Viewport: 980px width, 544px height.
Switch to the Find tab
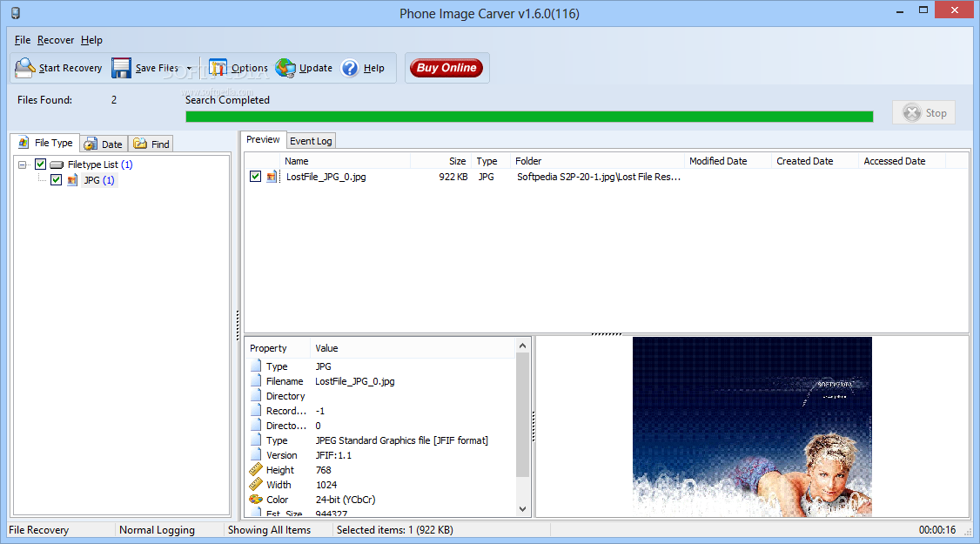click(x=151, y=144)
